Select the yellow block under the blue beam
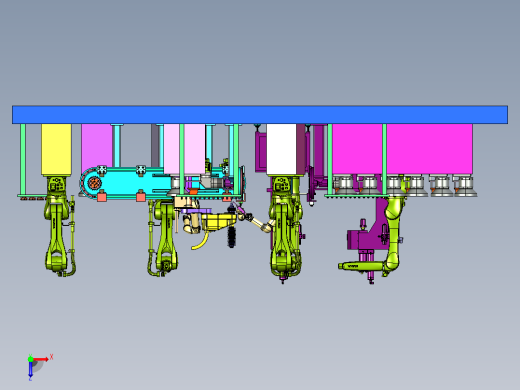The height and width of the screenshot is (390, 520). (56, 150)
